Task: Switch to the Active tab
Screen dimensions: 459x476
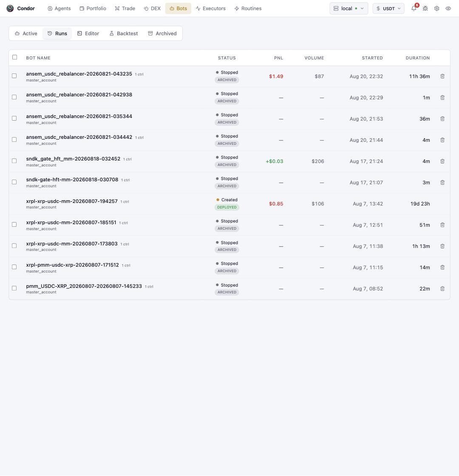Action: pyautogui.click(x=26, y=34)
